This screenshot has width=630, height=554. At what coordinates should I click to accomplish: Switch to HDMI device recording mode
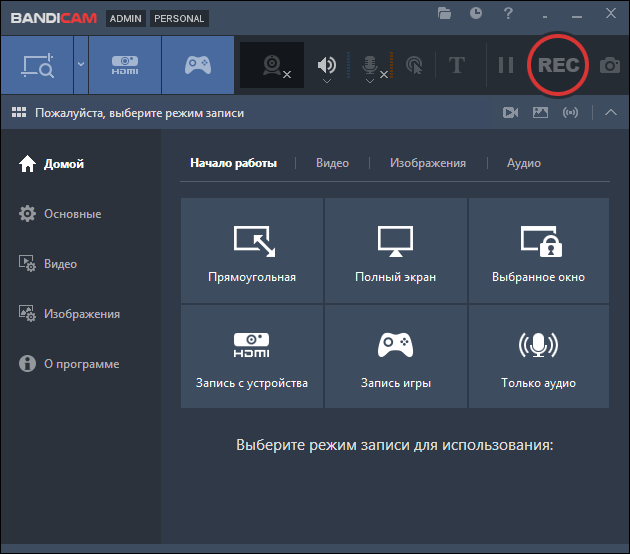coord(125,65)
